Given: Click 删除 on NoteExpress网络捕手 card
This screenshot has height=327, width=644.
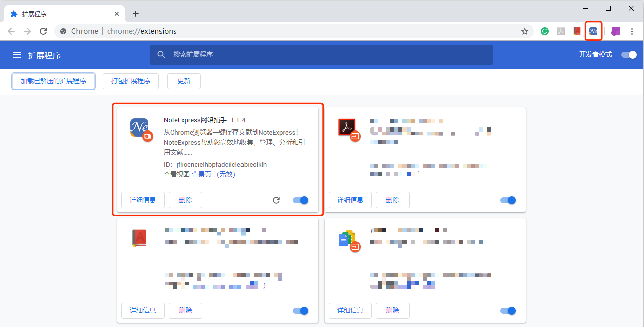Looking at the screenshot, I should [x=185, y=200].
